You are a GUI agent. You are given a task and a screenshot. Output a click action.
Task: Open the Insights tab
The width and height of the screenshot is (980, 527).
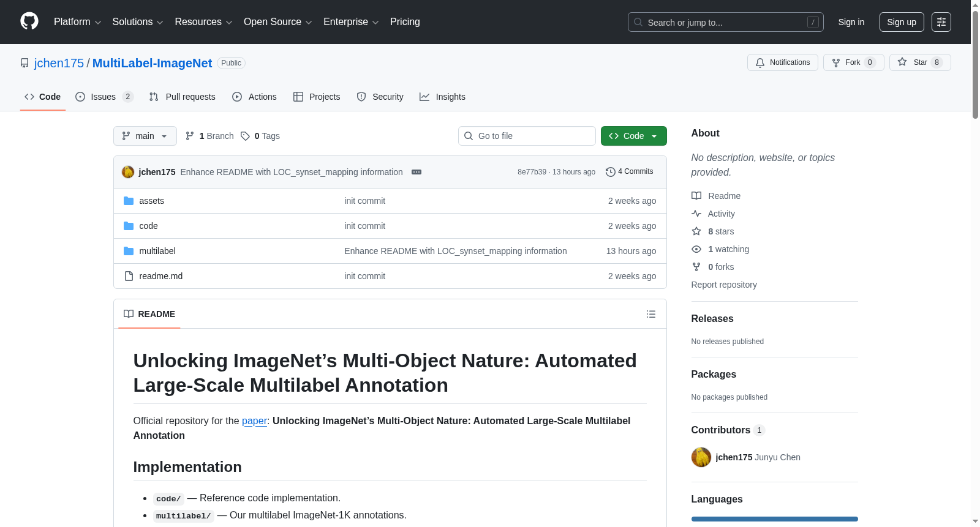442,97
